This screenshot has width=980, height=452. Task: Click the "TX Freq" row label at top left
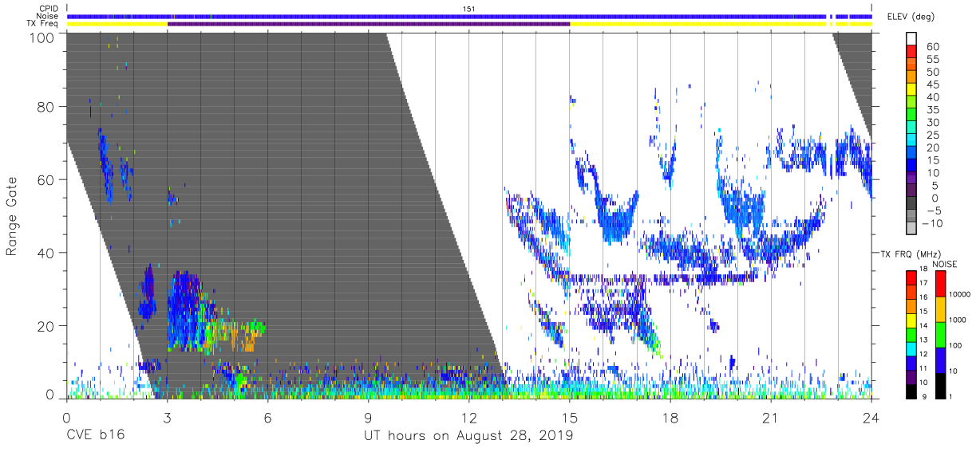(44, 24)
